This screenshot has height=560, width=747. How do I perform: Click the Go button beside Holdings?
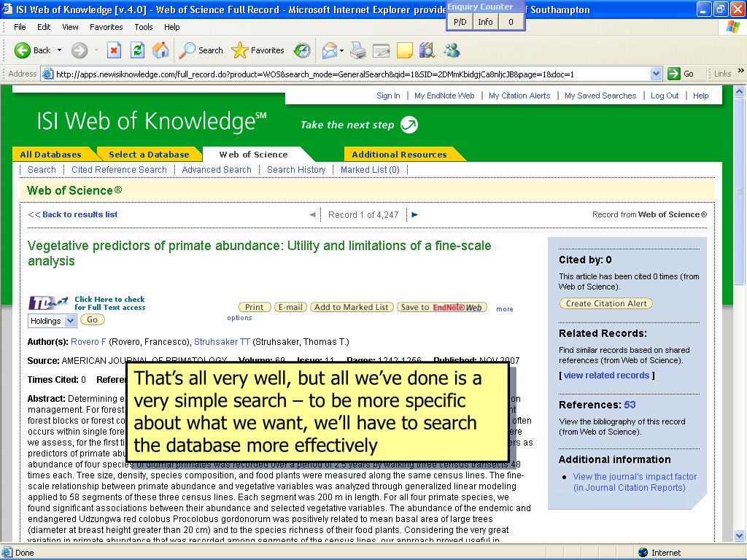click(93, 320)
